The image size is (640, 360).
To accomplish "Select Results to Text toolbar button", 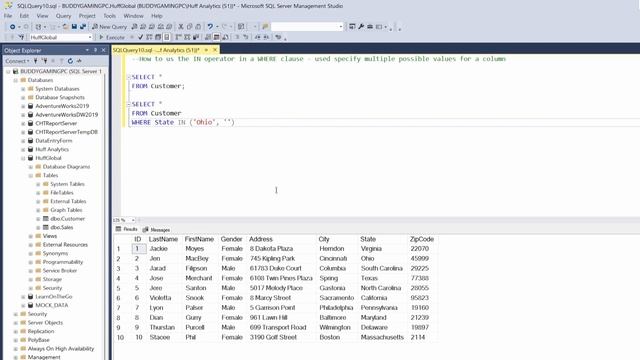I will pos(208,37).
